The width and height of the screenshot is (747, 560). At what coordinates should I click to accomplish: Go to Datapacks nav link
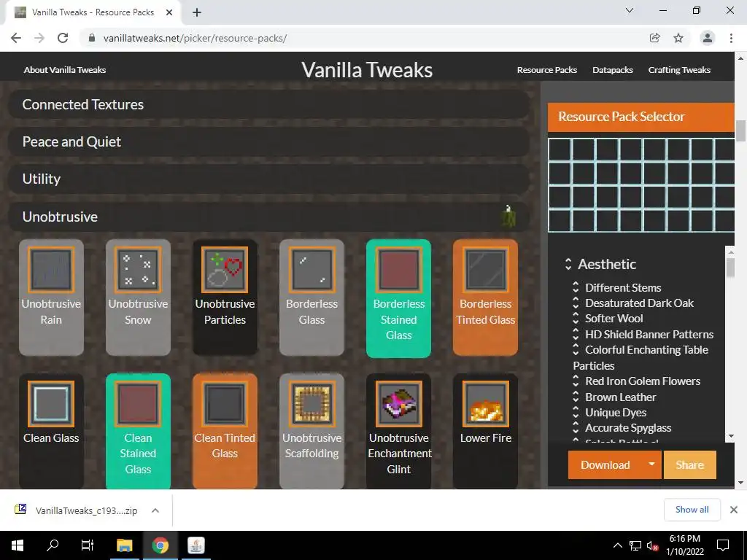point(613,69)
